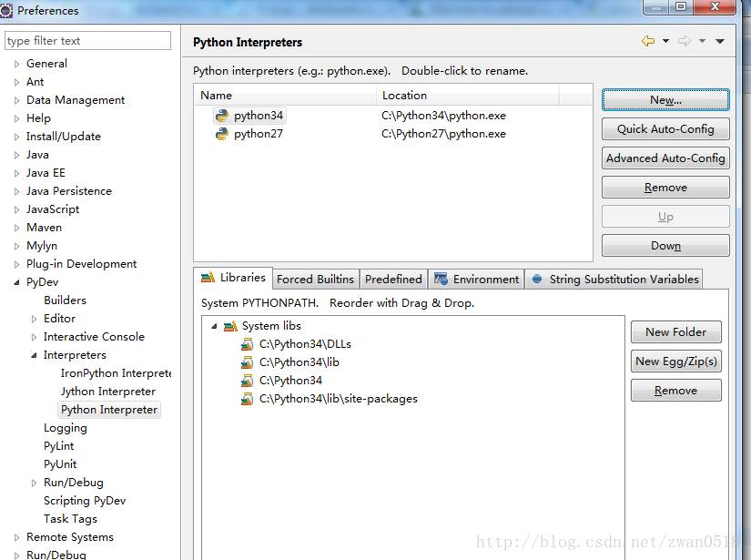This screenshot has width=751, height=560.
Task: Select Builders under PyDev
Action: click(x=66, y=300)
